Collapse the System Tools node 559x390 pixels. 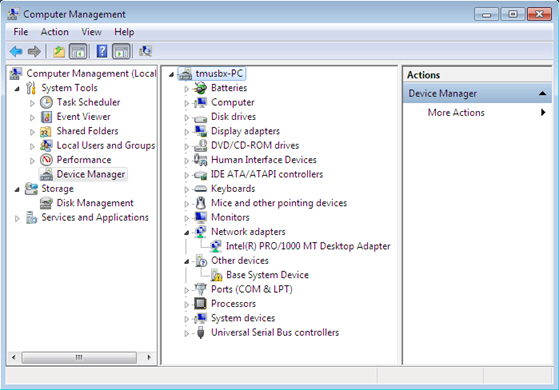click(x=17, y=88)
